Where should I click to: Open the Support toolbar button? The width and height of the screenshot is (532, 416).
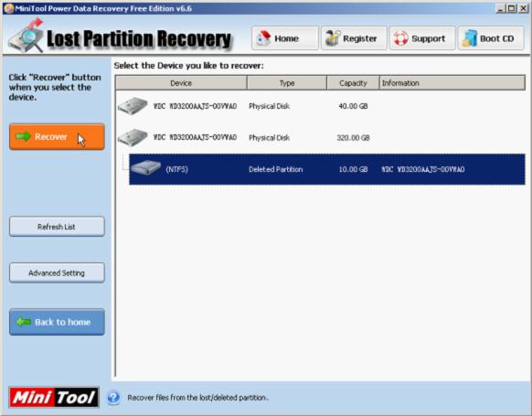422,38
